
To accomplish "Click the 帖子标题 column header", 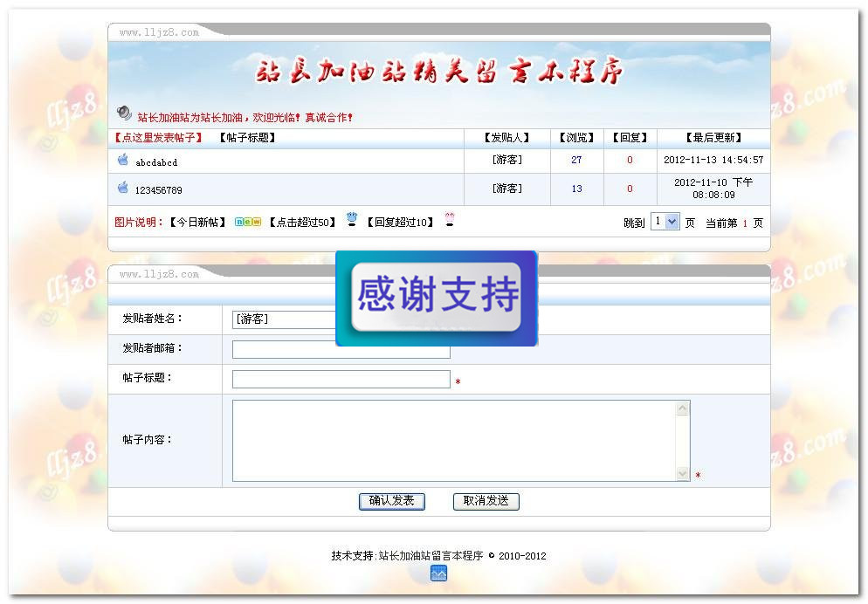I will tap(247, 138).
